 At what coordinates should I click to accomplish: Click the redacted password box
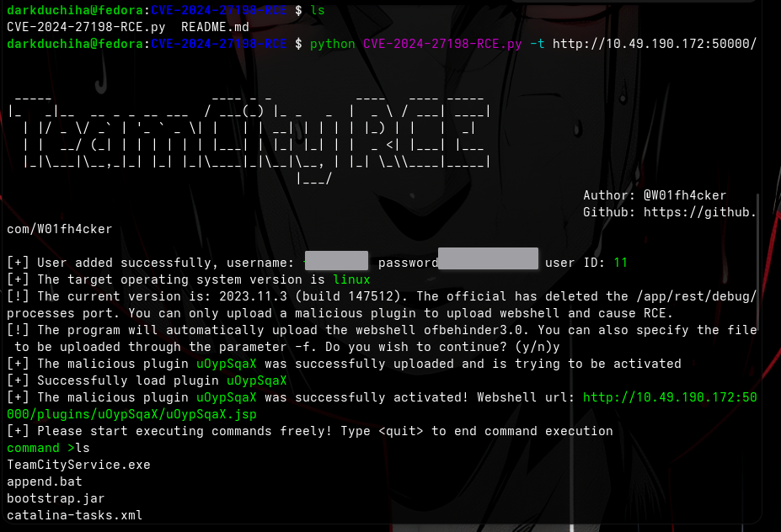coord(488,258)
